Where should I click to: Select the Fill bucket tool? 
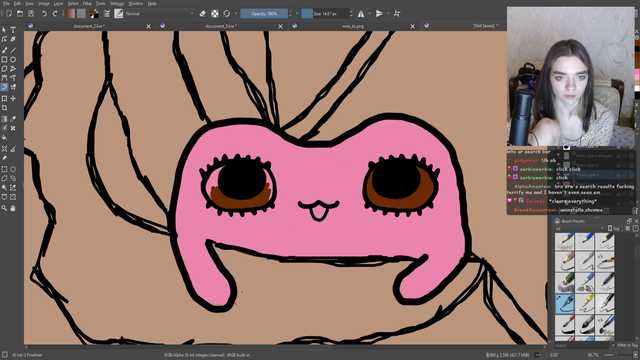4,138
